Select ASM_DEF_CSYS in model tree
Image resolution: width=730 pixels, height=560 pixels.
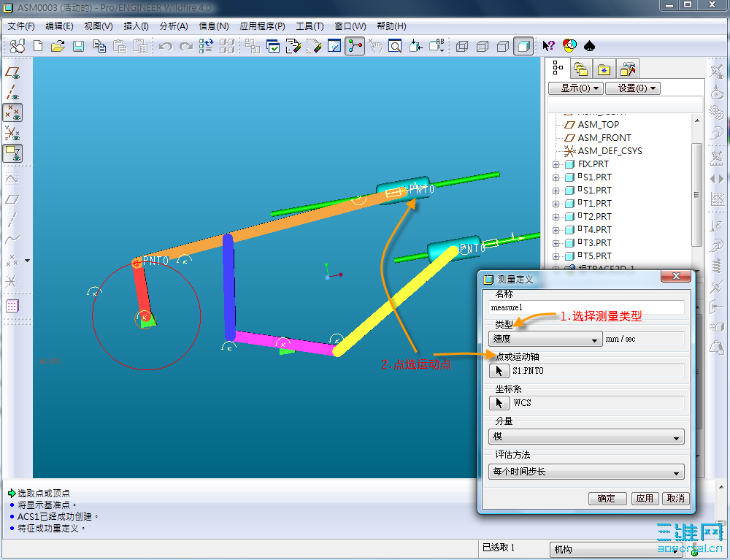pyautogui.click(x=604, y=151)
